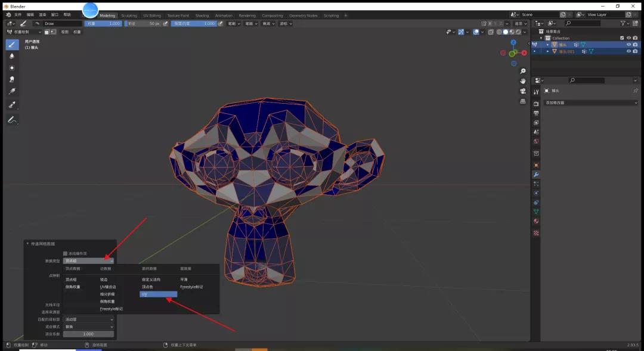Viewport: 644px width, 351px height.
Task: Open the 数据类型 data type dropdown
Action: tap(88, 260)
